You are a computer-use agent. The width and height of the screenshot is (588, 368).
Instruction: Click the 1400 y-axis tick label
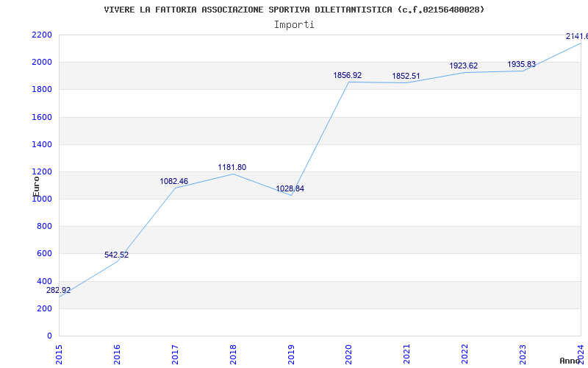(42, 144)
